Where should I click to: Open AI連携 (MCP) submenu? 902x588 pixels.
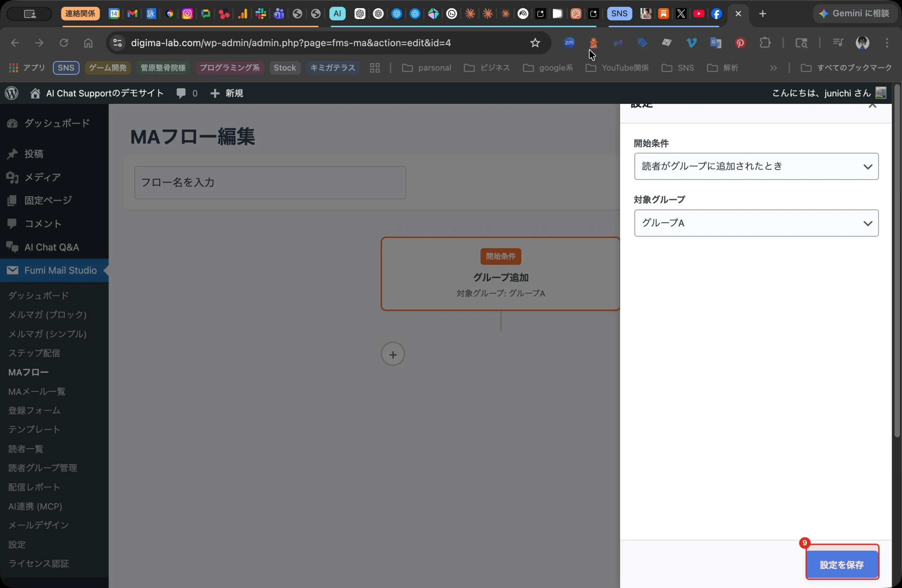35,506
